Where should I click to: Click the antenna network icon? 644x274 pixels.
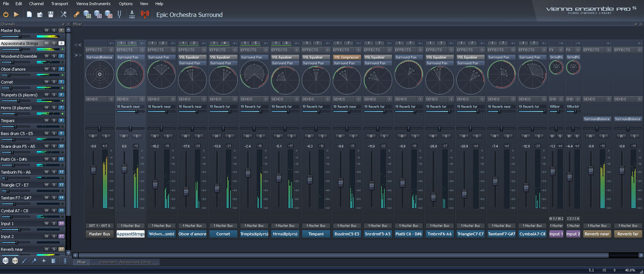[145, 14]
